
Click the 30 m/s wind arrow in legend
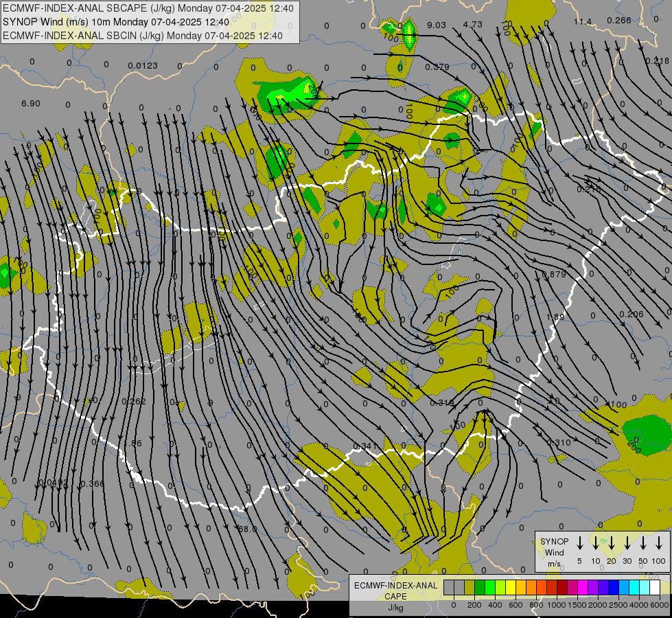(x=627, y=543)
